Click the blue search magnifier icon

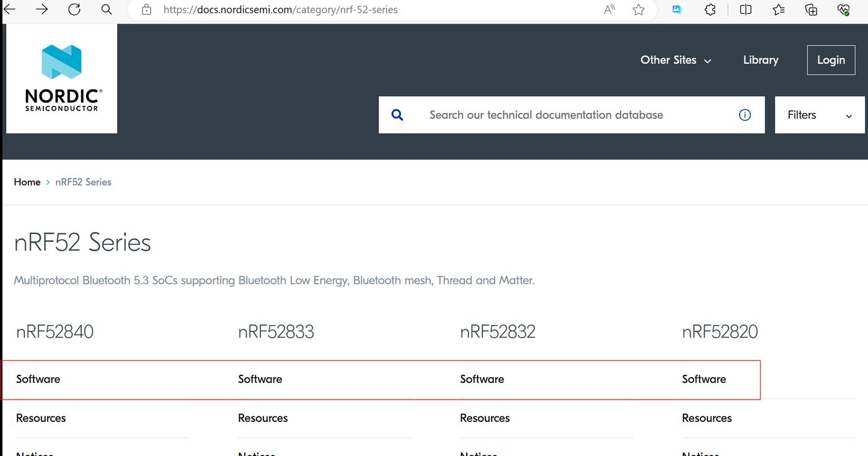point(397,115)
